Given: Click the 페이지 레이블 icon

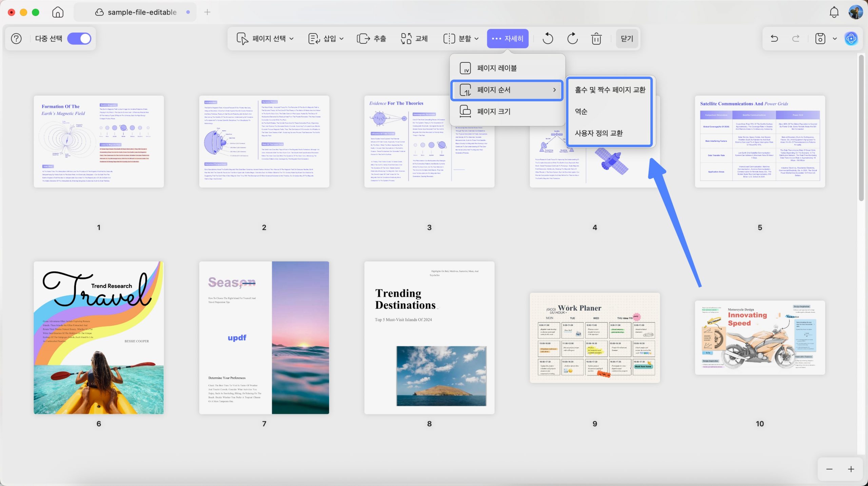Looking at the screenshot, I should [x=465, y=68].
